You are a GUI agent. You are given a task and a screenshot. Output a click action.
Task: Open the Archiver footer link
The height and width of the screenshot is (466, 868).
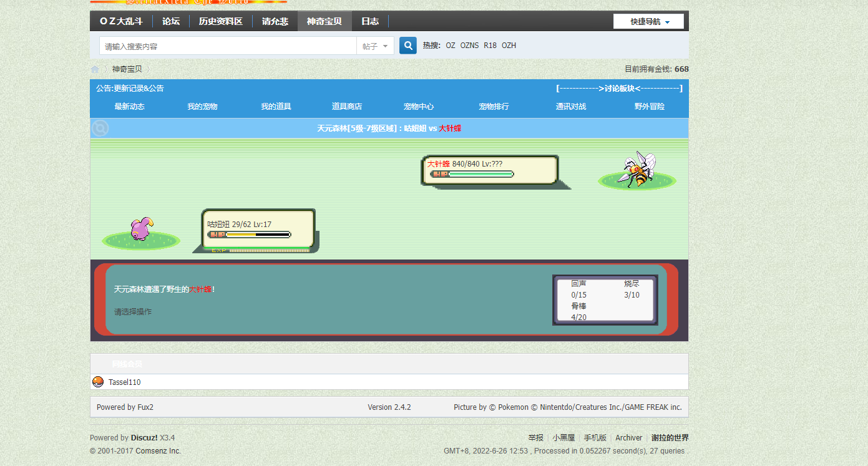point(628,438)
